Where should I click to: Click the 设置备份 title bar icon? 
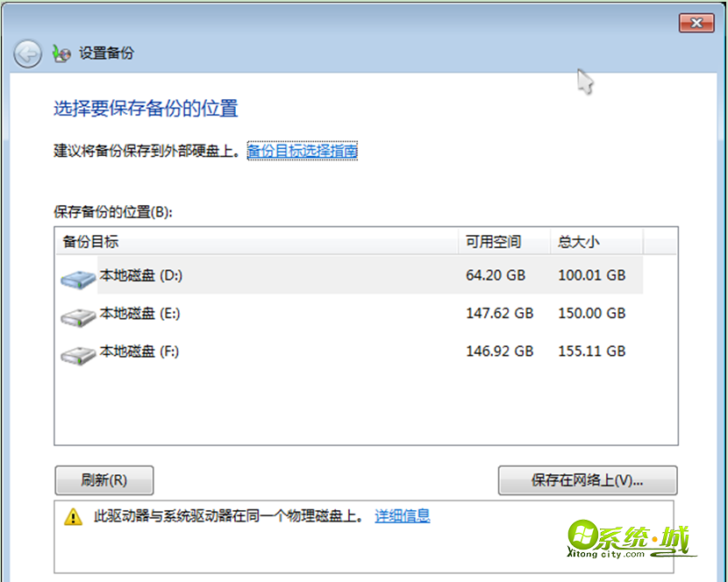[x=61, y=53]
